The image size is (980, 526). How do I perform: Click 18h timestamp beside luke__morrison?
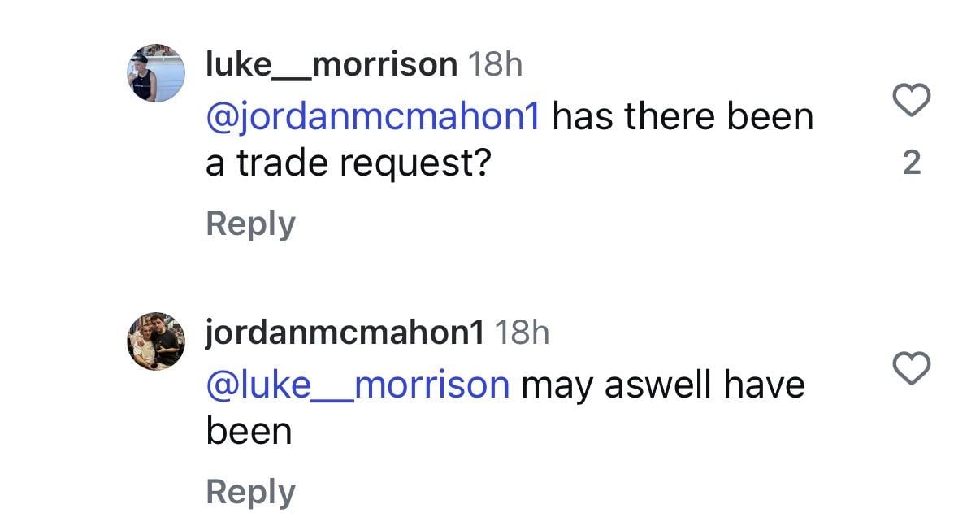coord(495,64)
